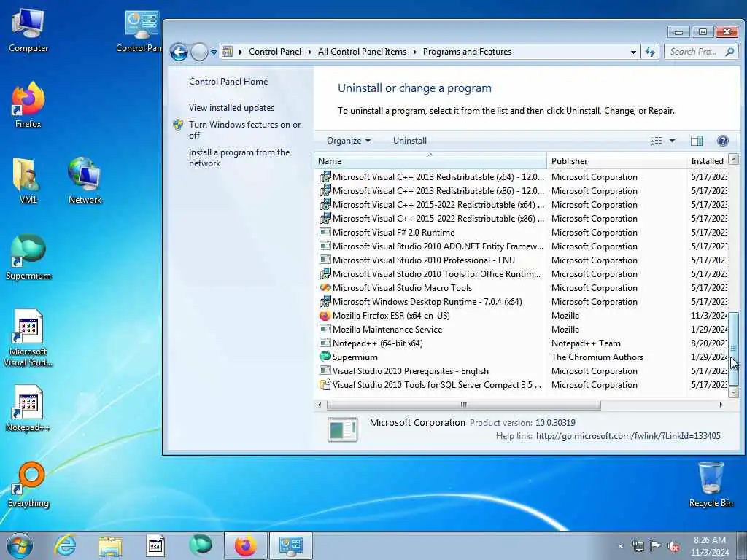This screenshot has width=747, height=560.
Task: Select the Network desktop icon
Action: click(85, 180)
